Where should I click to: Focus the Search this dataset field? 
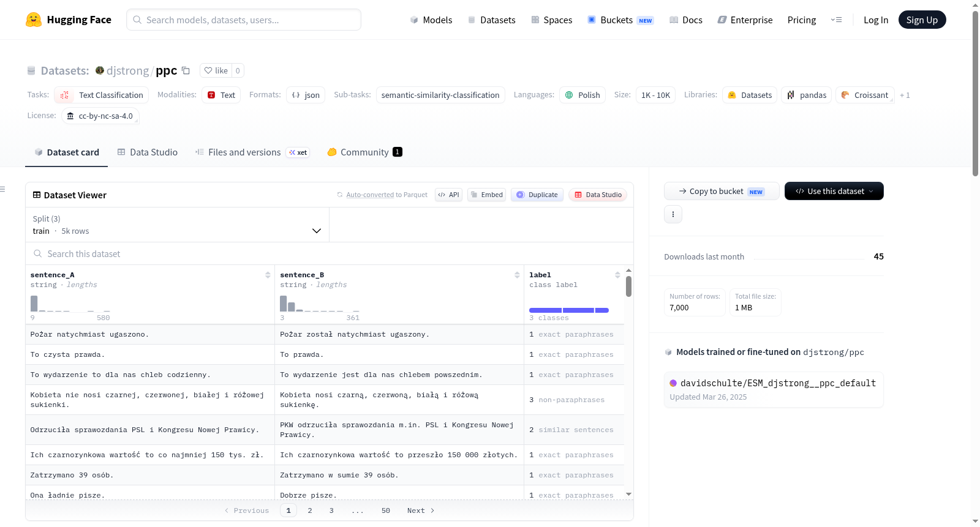[330, 253]
